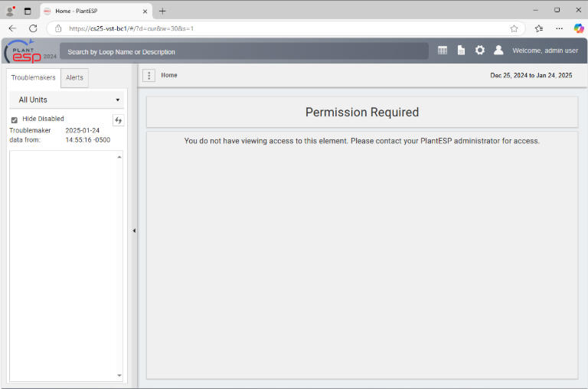Select the Home - PlantESP browser tab
This screenshot has height=389, width=588.
(x=96, y=11)
